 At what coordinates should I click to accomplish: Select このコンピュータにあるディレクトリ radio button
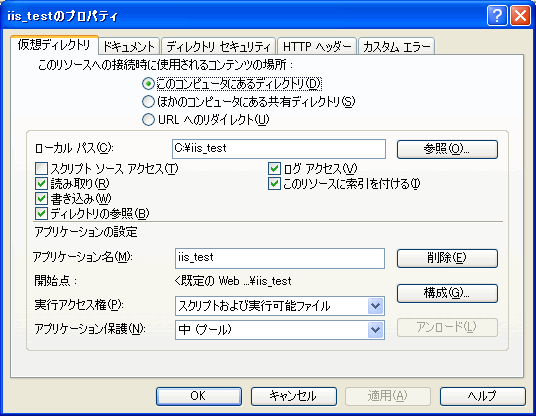[x=148, y=83]
